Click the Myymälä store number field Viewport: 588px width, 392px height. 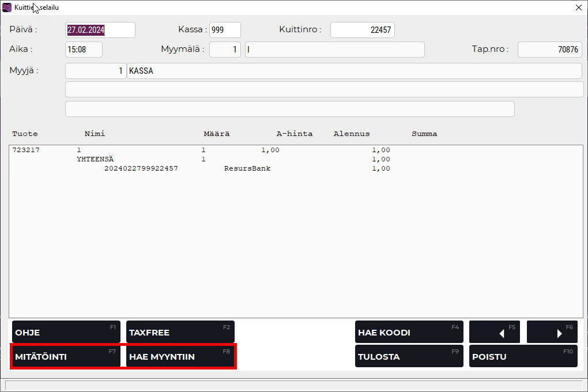click(x=225, y=50)
